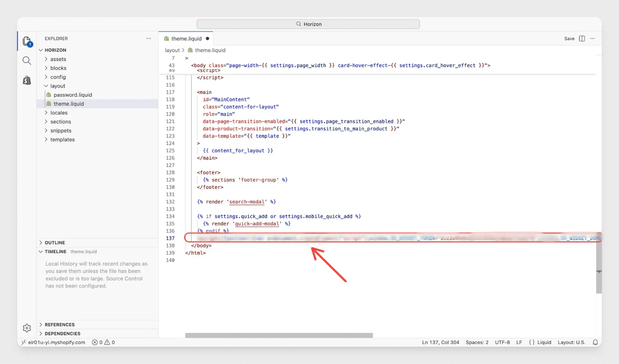Switch to the theme.liquid editor tab

(x=186, y=39)
